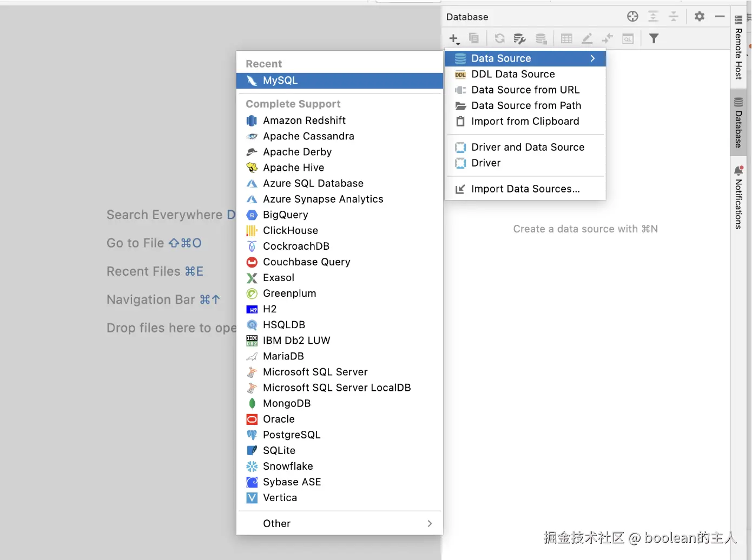Image resolution: width=752 pixels, height=560 pixels.
Task: Choose Data Source from Path
Action: pos(525,105)
